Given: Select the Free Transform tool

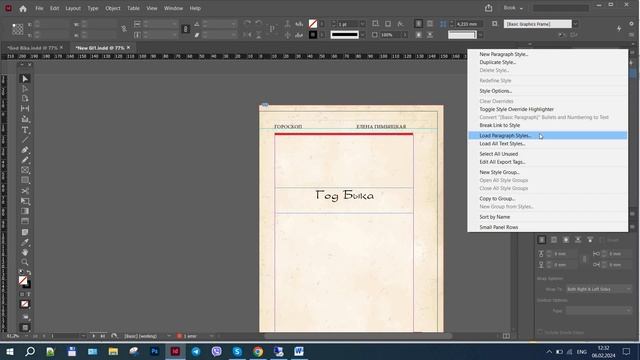Looking at the screenshot, I should [25, 201].
